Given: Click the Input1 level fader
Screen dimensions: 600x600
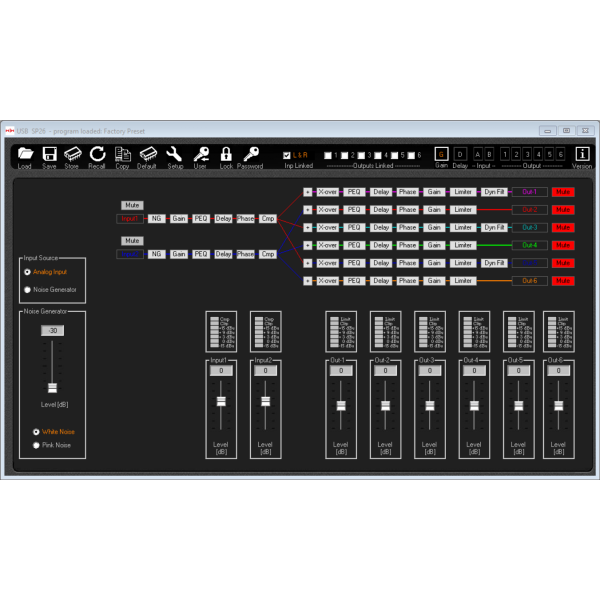Looking at the screenshot, I should click(x=221, y=402).
